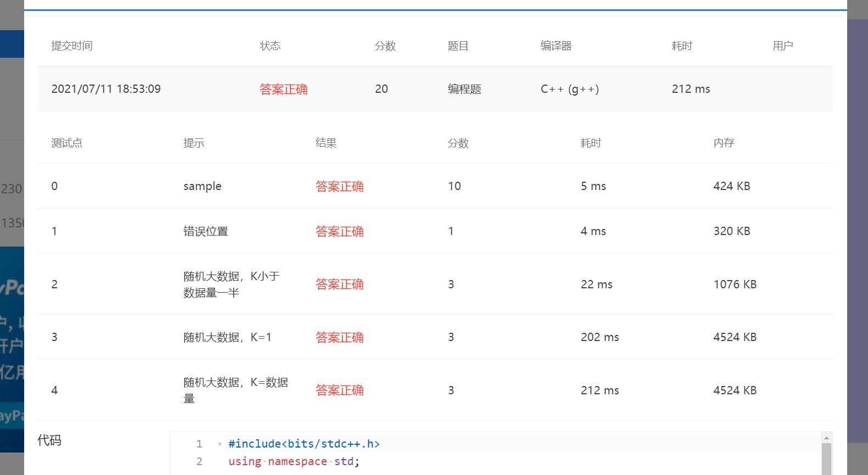Click line number 2 in the code gutter
Viewport: 868px width, 475px height.
pyautogui.click(x=199, y=461)
